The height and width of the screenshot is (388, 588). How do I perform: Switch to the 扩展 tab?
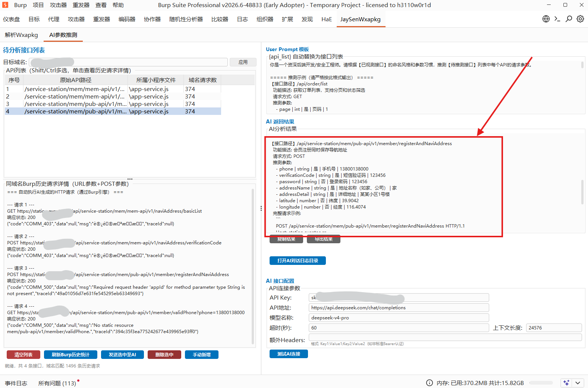(287, 19)
